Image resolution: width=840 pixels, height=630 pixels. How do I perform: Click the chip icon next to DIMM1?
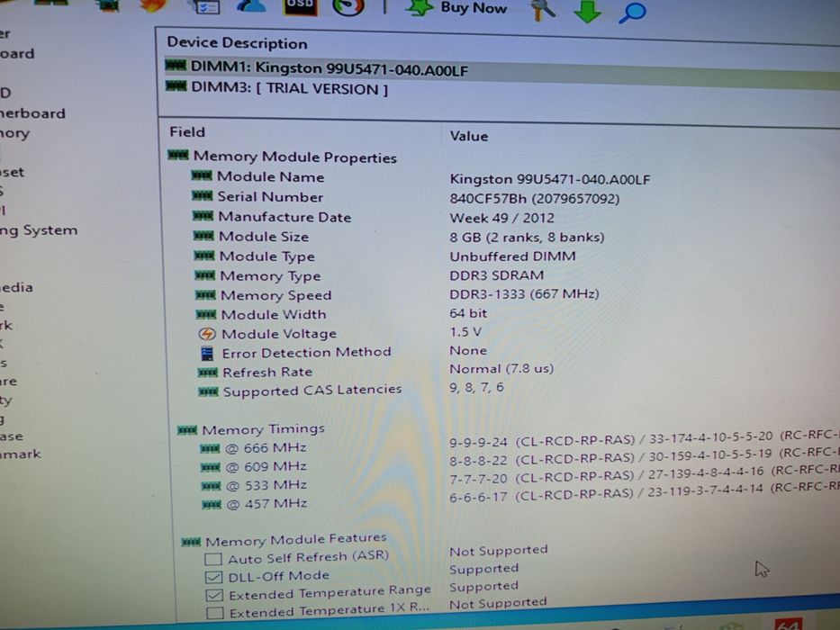[176, 66]
